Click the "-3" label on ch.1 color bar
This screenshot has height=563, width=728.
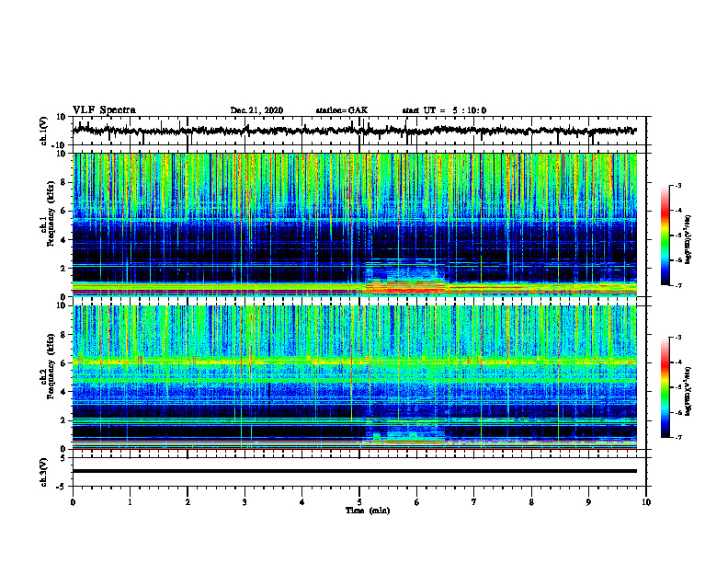coord(678,185)
